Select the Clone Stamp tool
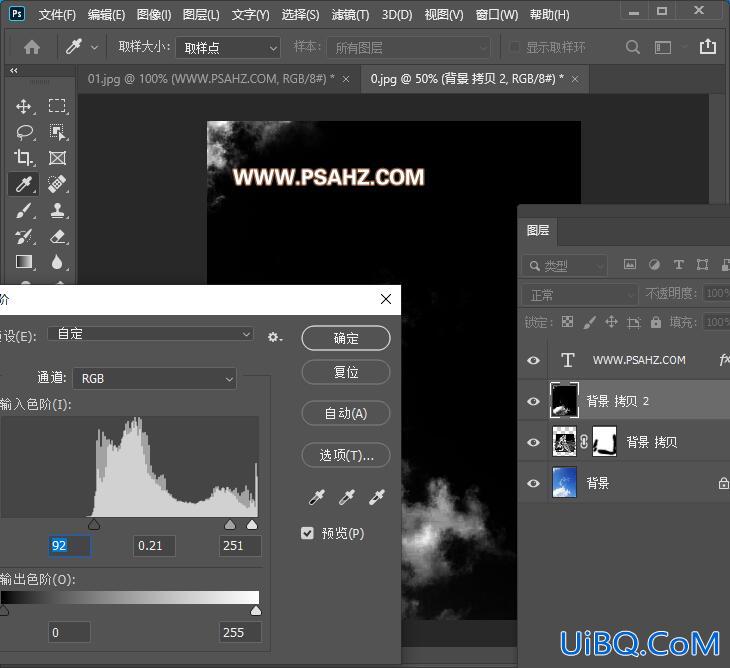 click(x=57, y=210)
